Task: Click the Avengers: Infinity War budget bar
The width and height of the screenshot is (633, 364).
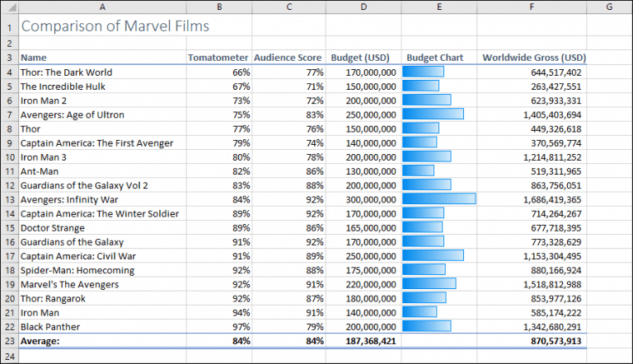Action: [x=438, y=198]
